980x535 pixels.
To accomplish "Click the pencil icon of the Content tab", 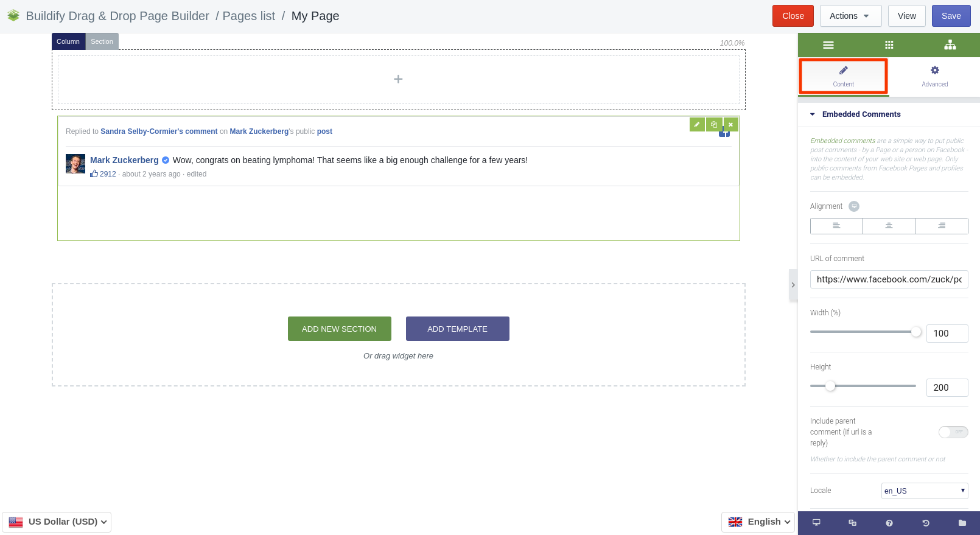I will [x=843, y=71].
